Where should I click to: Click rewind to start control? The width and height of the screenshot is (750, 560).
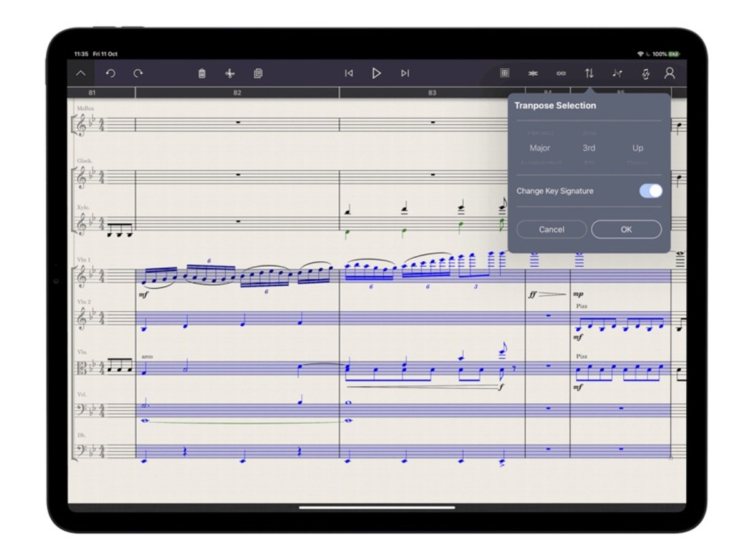tap(350, 73)
